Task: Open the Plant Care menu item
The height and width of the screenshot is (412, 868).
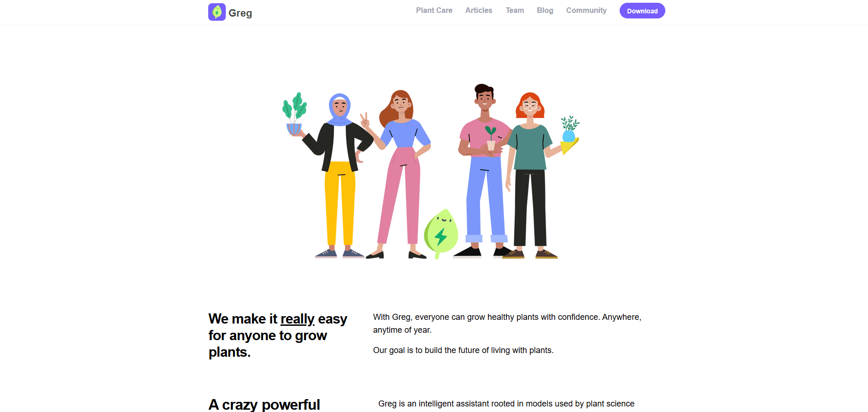Action: (x=434, y=10)
